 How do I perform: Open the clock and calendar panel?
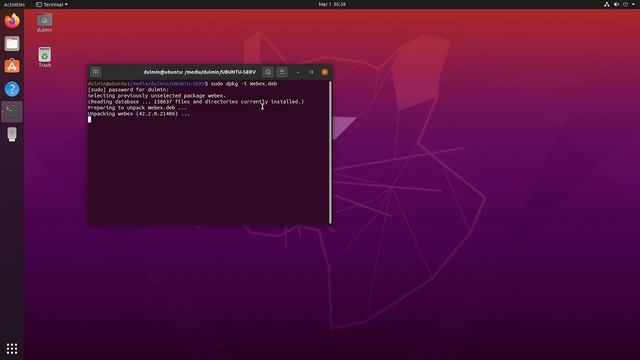click(332, 4)
